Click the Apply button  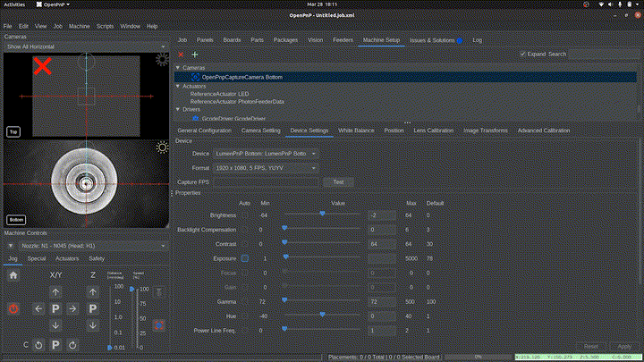[624, 346]
